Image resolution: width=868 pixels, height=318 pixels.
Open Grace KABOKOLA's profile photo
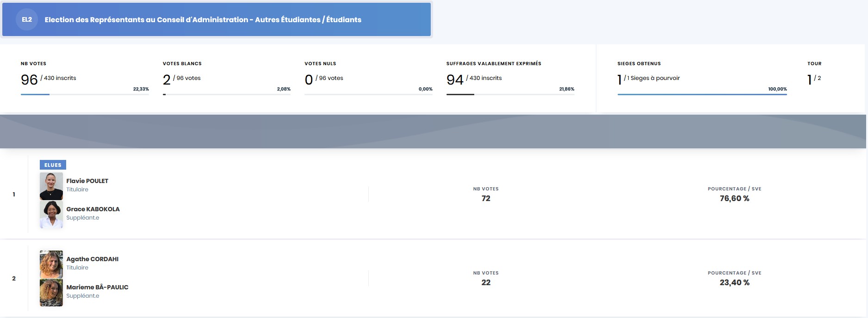point(51,214)
